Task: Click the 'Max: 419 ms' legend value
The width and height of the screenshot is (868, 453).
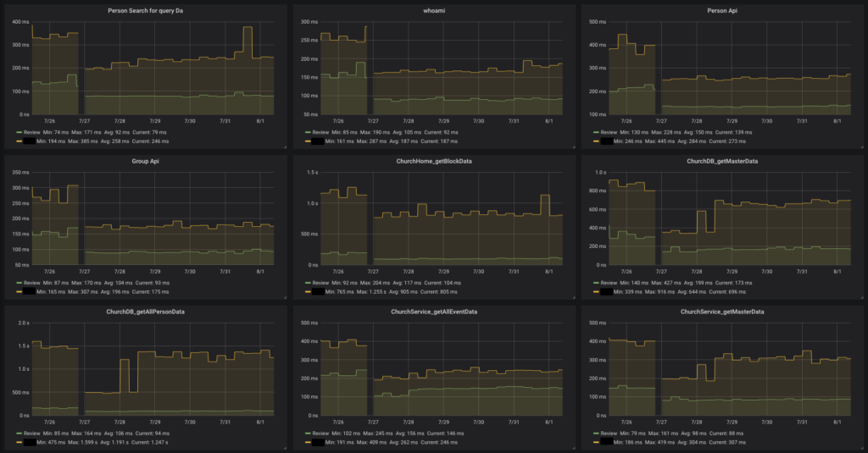Action: click(659, 442)
